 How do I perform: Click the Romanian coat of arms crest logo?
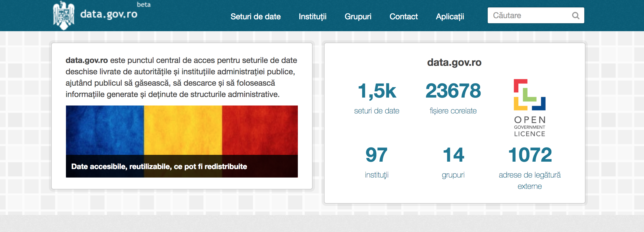click(x=64, y=15)
